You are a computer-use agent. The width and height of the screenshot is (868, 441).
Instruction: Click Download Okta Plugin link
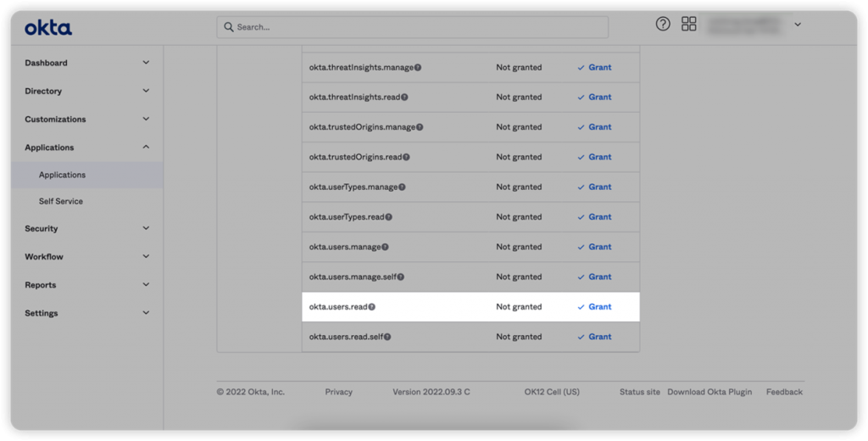709,393
